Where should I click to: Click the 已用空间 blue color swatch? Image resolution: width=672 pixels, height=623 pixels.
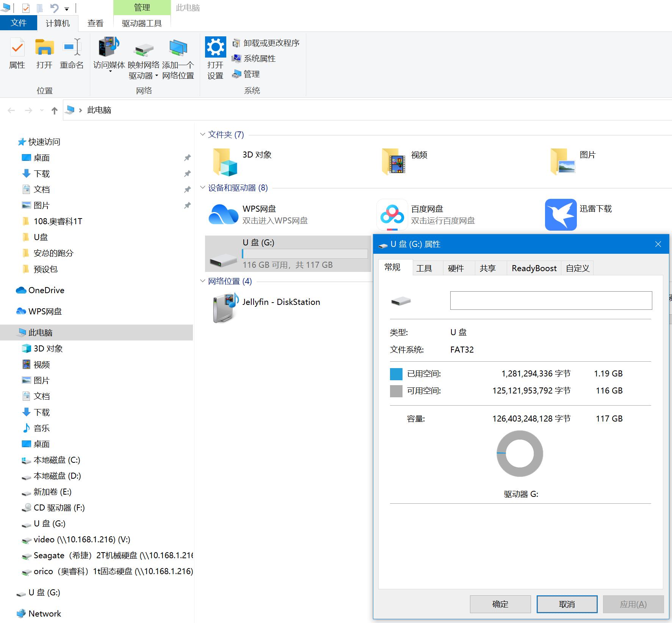click(x=396, y=374)
